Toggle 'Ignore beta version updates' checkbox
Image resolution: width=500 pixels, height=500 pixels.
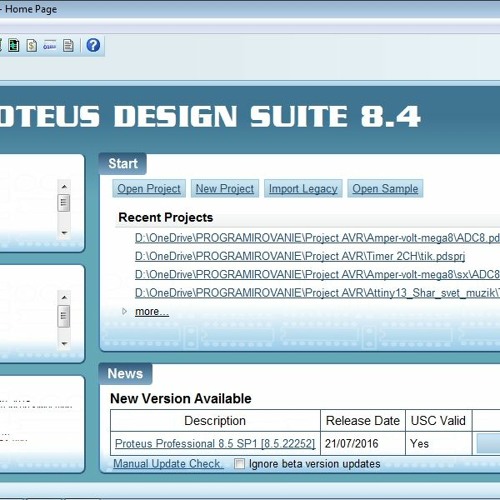coord(239,464)
